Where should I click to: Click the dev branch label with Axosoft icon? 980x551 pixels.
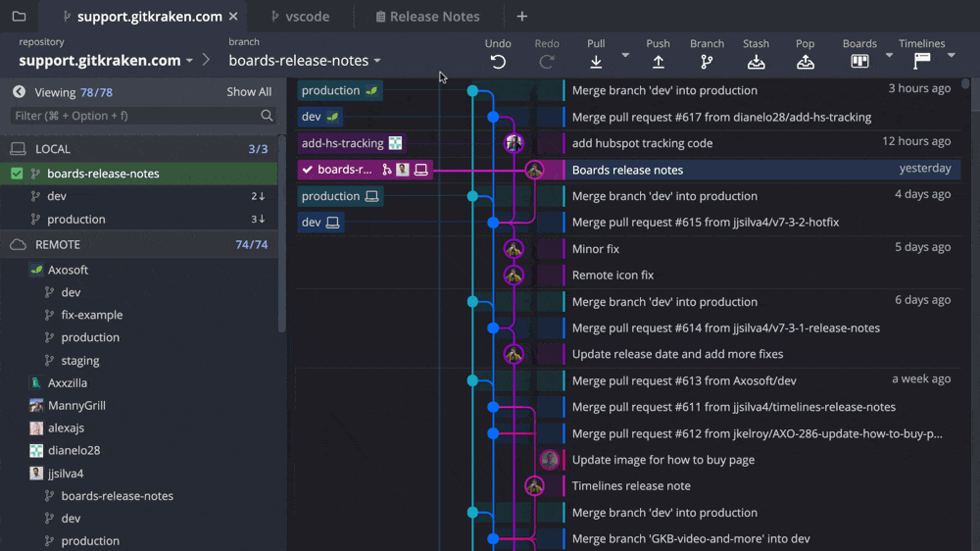[x=320, y=117]
